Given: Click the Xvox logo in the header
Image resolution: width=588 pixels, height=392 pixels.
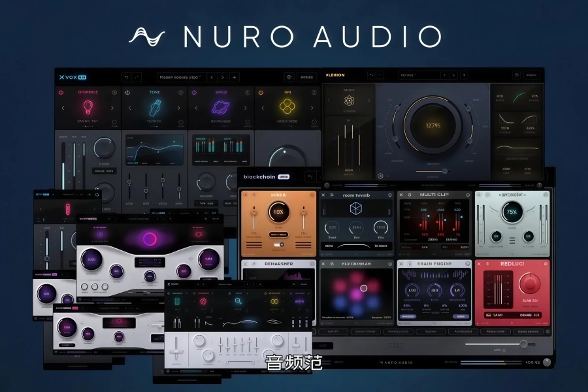Looking at the screenshot, I should click(73, 77).
